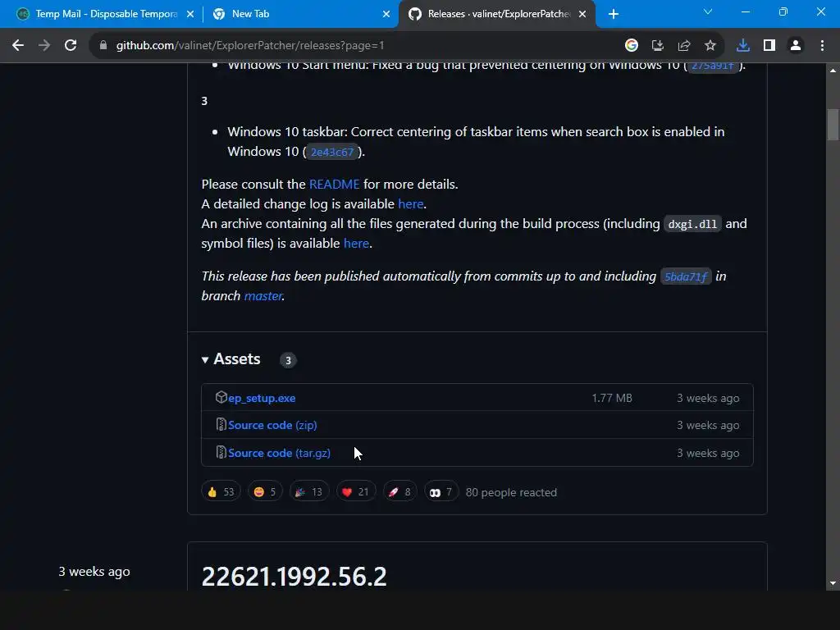Click the thumbs up reaction 53
This screenshot has width=840, height=630.
[221, 492]
